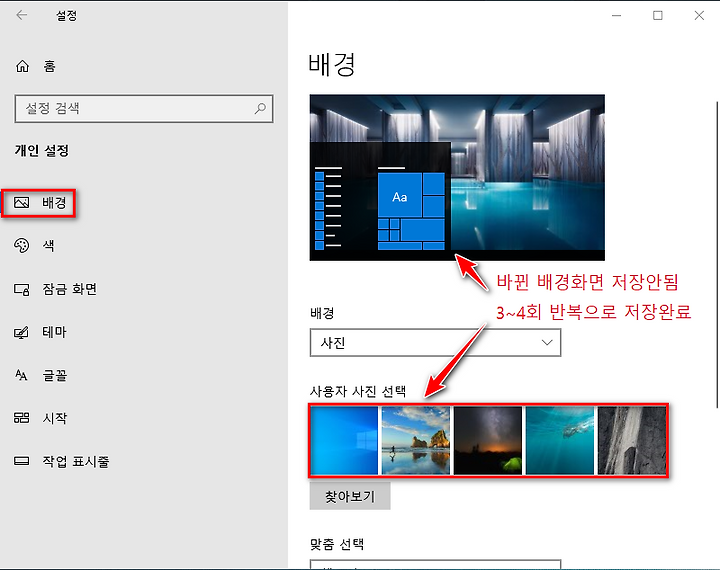Viewport: 720px width, 570px height.
Task: Click the vertical scrollbar on the right
Action: (x=717, y=255)
